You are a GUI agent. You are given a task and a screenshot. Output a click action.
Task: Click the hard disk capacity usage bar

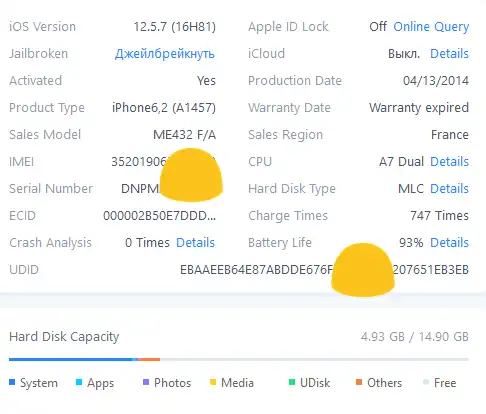point(239,359)
